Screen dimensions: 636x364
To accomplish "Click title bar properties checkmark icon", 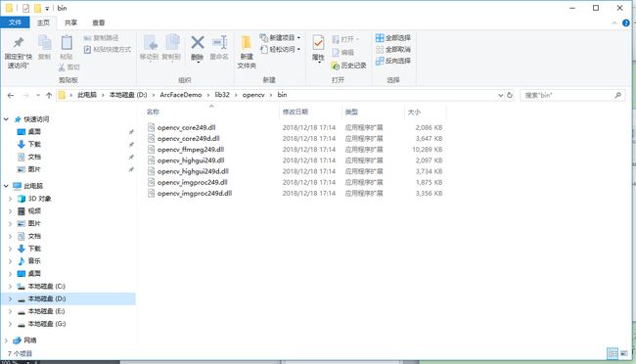I will point(25,8).
